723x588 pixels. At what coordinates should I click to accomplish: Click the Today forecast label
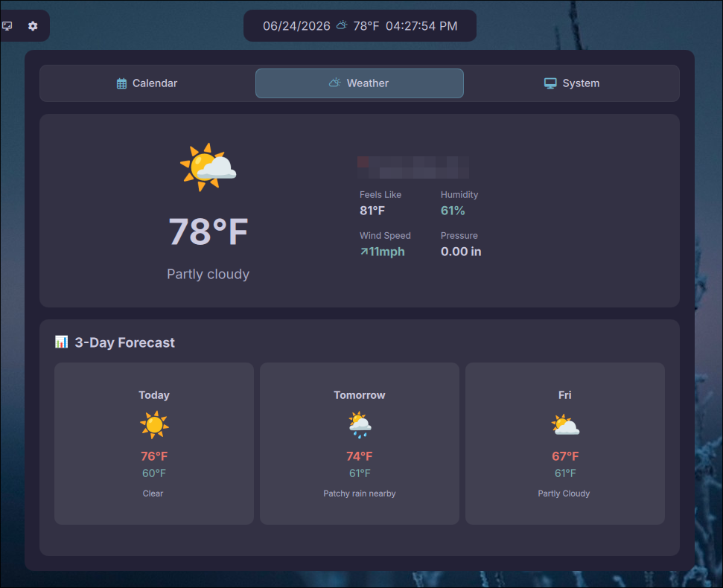(154, 395)
